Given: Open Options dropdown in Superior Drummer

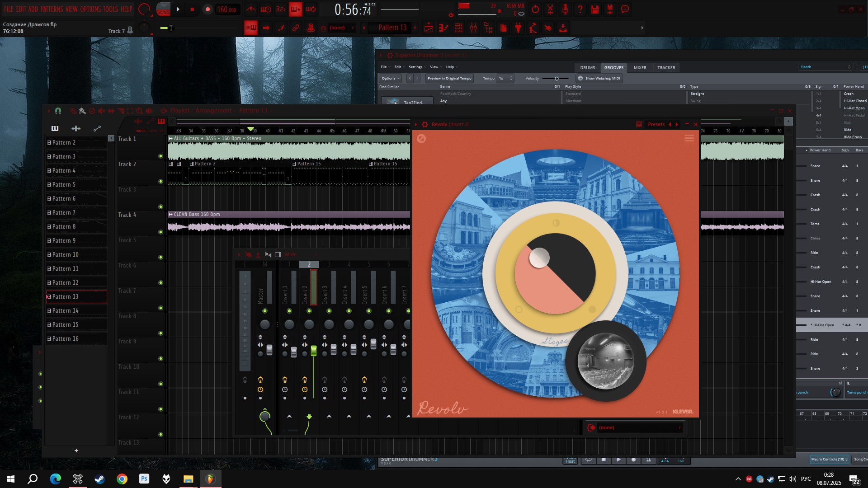Looking at the screenshot, I should [x=390, y=78].
